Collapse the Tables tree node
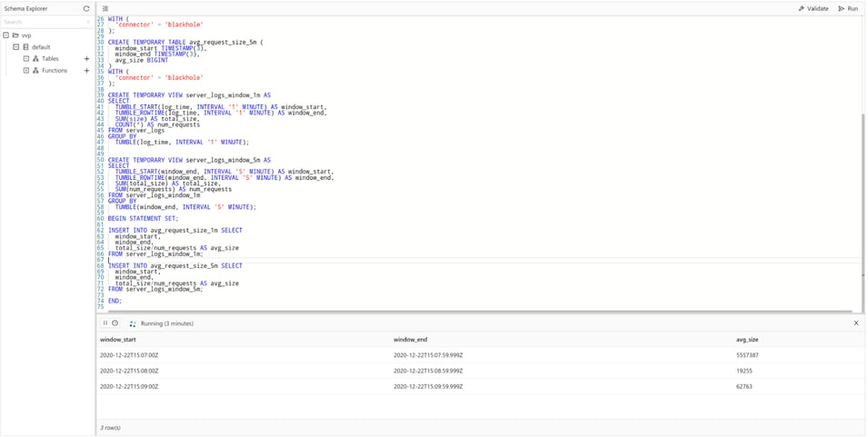This screenshot has width=868, height=437. (x=26, y=59)
